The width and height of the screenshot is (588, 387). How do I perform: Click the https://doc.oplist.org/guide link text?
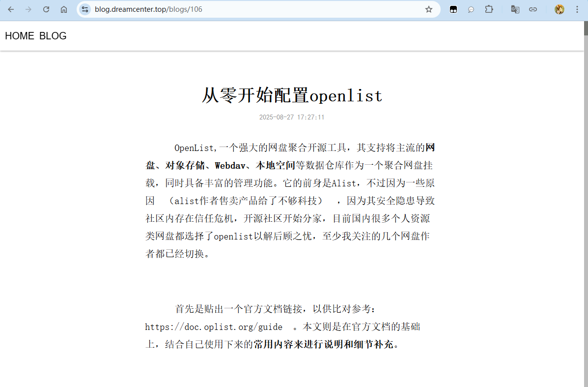coord(214,327)
